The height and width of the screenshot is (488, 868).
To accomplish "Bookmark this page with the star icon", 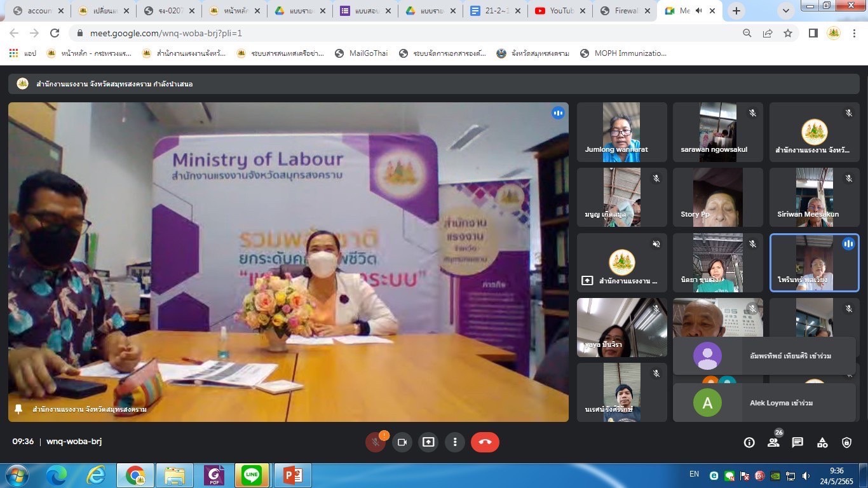I will (x=788, y=33).
